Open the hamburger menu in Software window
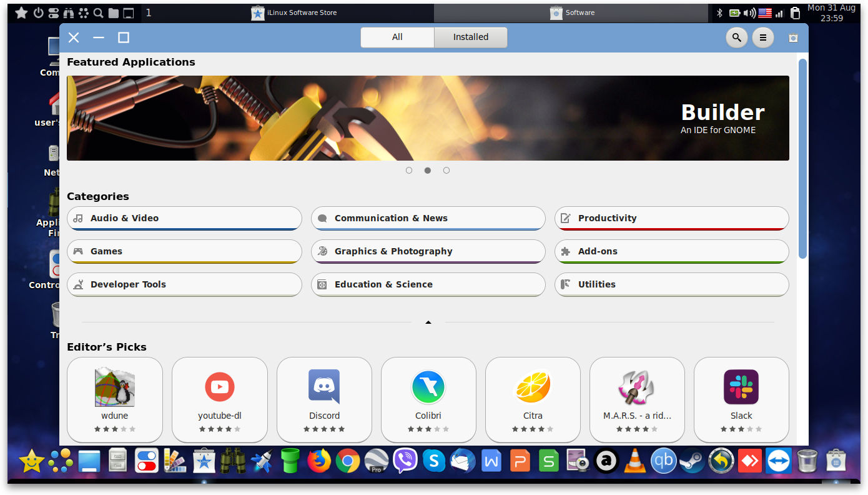 762,37
